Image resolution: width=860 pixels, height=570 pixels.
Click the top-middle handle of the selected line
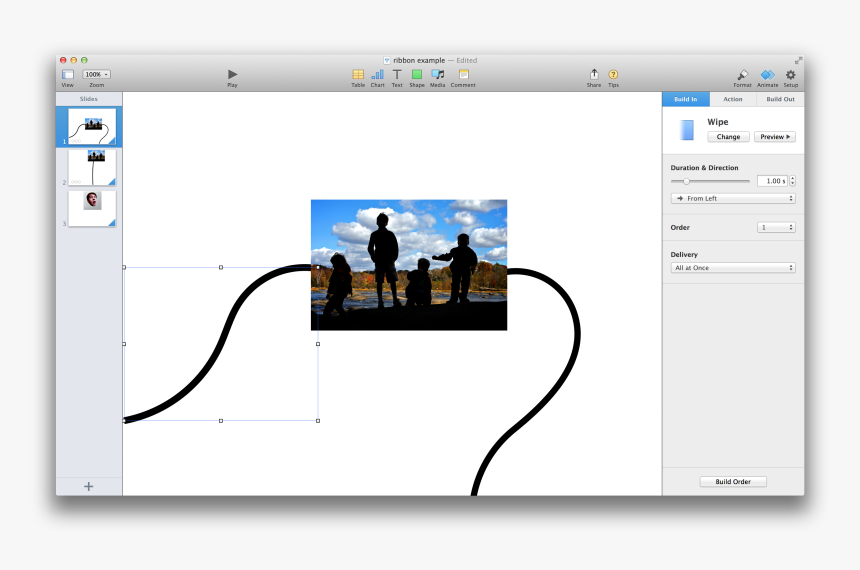click(x=221, y=267)
